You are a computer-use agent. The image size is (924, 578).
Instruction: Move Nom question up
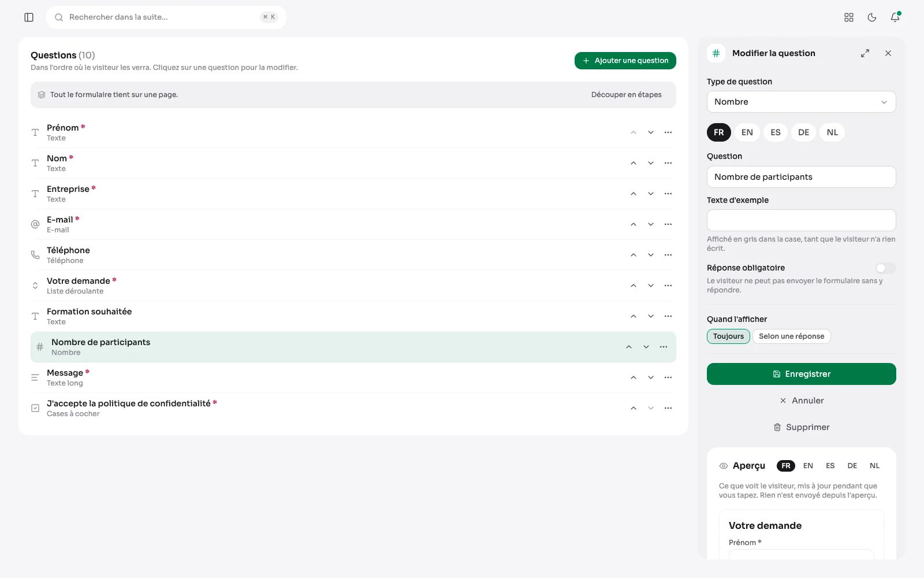click(634, 163)
